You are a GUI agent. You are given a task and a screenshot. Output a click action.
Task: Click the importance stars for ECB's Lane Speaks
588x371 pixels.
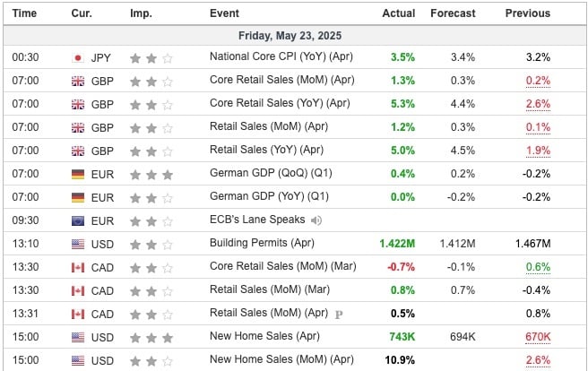[x=151, y=221]
